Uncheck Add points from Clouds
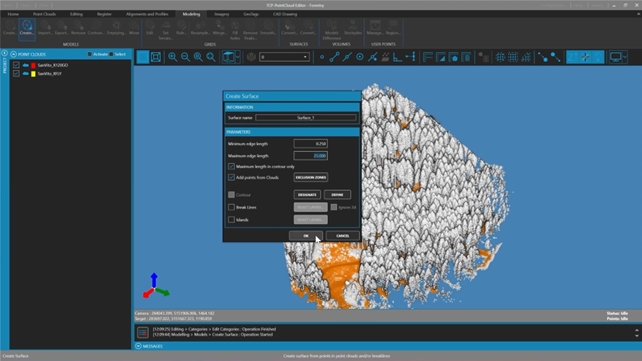Viewport: 642px width, 361px height. 231,177
